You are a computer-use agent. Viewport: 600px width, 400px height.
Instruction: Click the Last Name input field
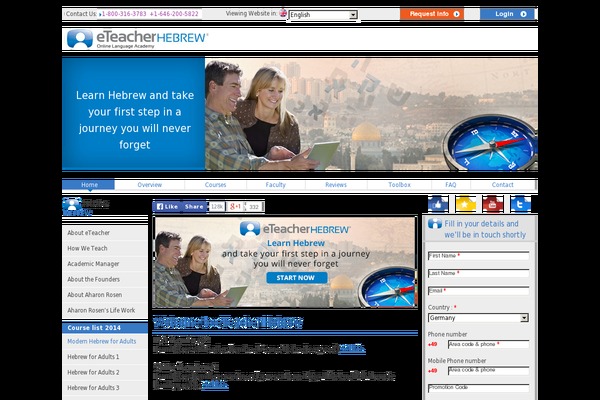pos(478,273)
